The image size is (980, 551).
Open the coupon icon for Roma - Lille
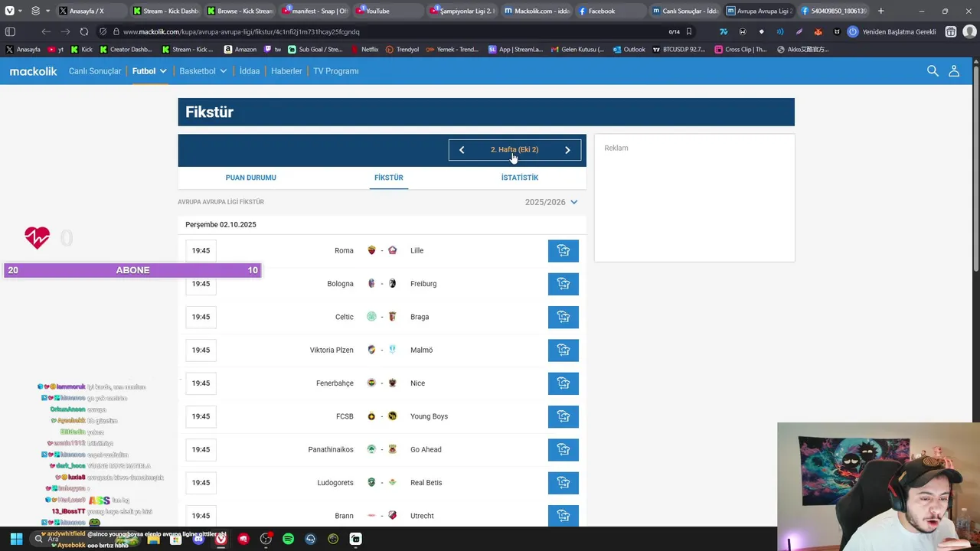(x=563, y=250)
